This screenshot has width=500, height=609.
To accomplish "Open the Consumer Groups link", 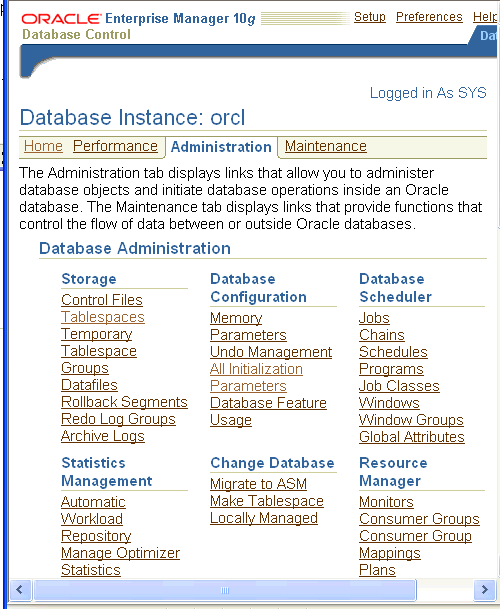I will [x=419, y=519].
